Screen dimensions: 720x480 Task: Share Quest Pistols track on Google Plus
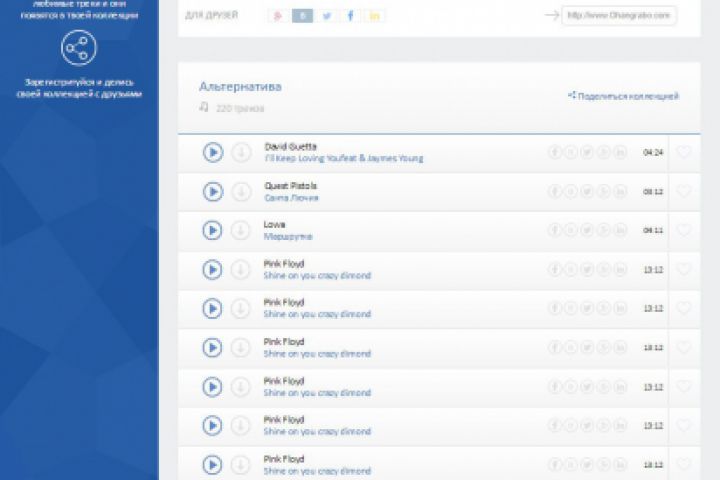(x=604, y=191)
